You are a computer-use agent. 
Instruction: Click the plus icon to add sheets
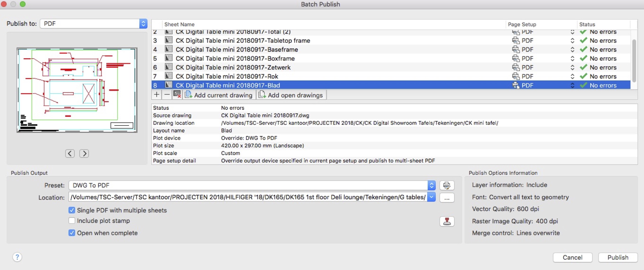pos(157,95)
